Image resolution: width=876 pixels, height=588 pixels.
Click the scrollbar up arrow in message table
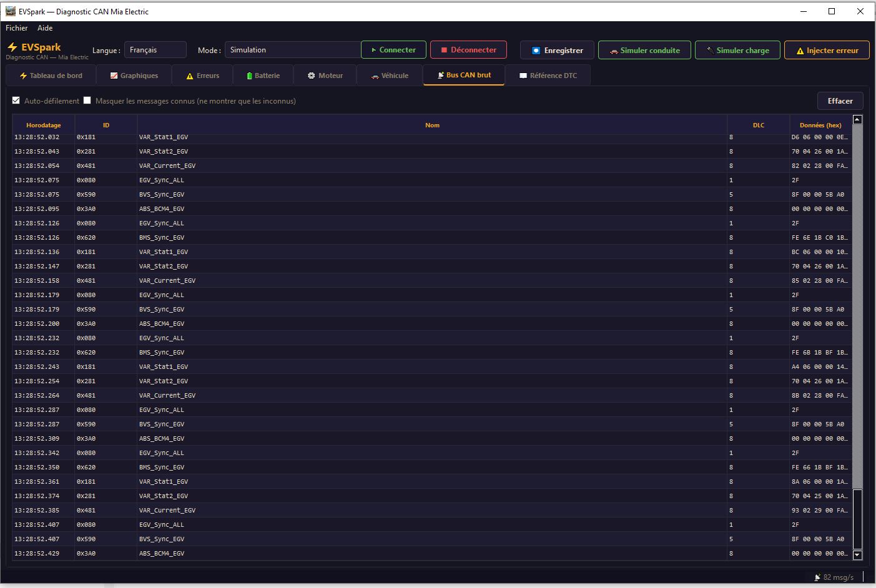tap(857, 119)
